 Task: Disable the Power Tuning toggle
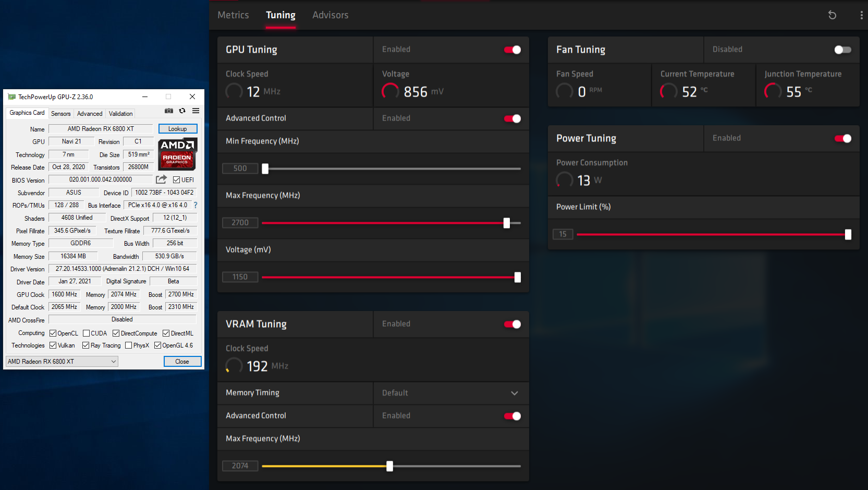pos(842,138)
